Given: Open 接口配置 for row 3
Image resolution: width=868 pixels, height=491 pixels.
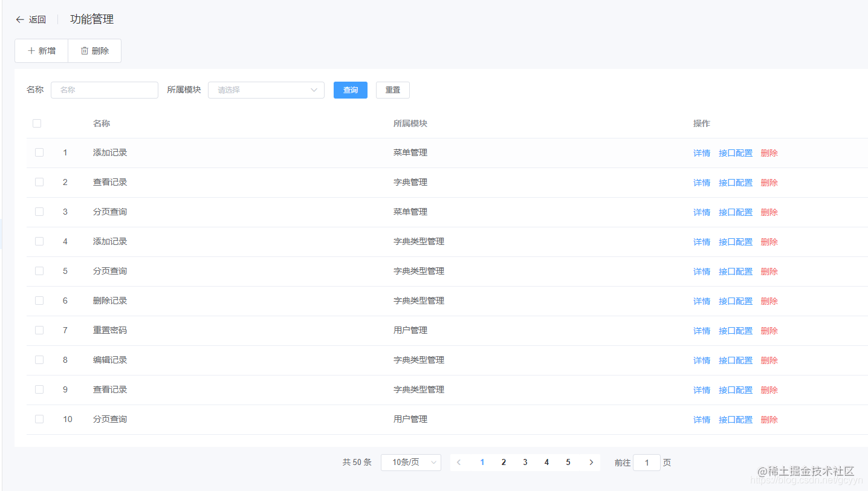Looking at the screenshot, I should point(736,212).
